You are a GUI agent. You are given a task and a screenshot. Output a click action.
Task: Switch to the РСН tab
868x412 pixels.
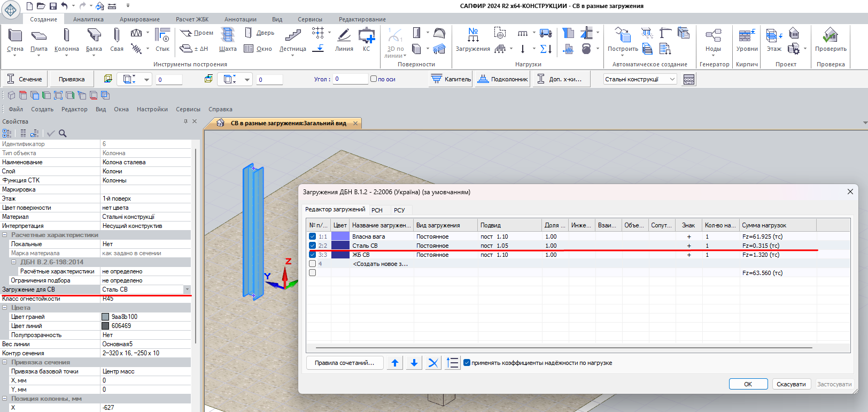(x=377, y=210)
